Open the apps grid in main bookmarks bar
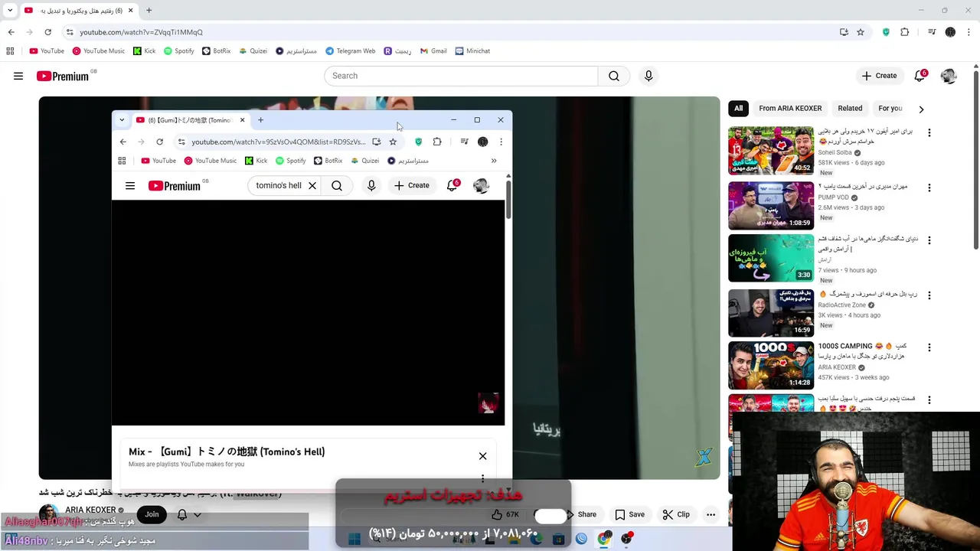 click(10, 51)
